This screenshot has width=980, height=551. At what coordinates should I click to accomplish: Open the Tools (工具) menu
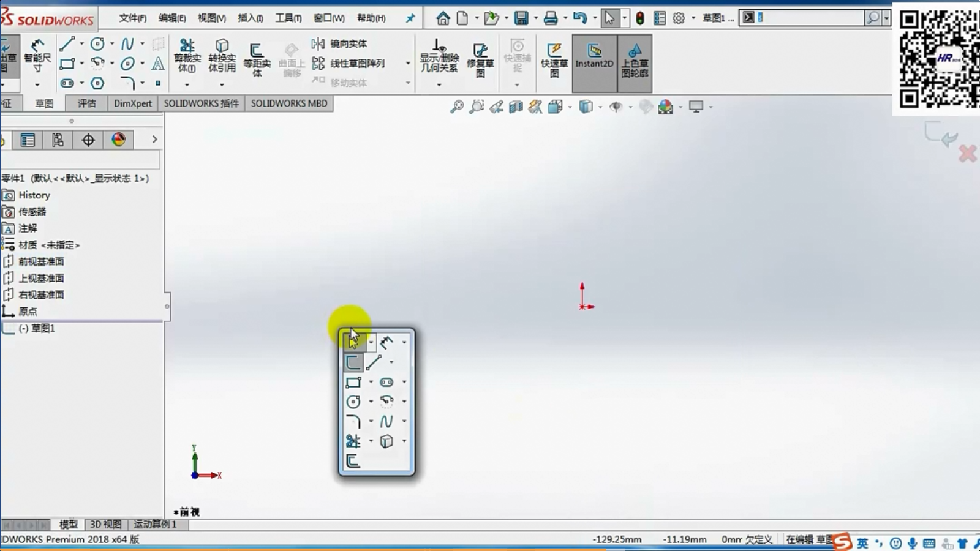(288, 18)
